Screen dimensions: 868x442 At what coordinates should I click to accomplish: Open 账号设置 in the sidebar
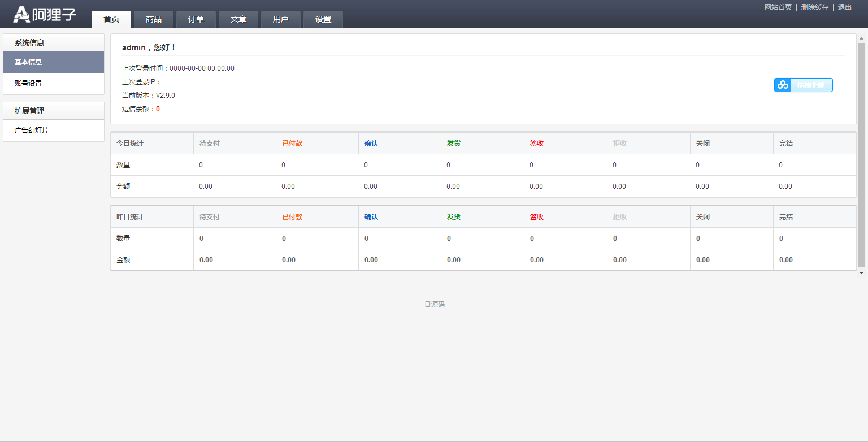(28, 83)
